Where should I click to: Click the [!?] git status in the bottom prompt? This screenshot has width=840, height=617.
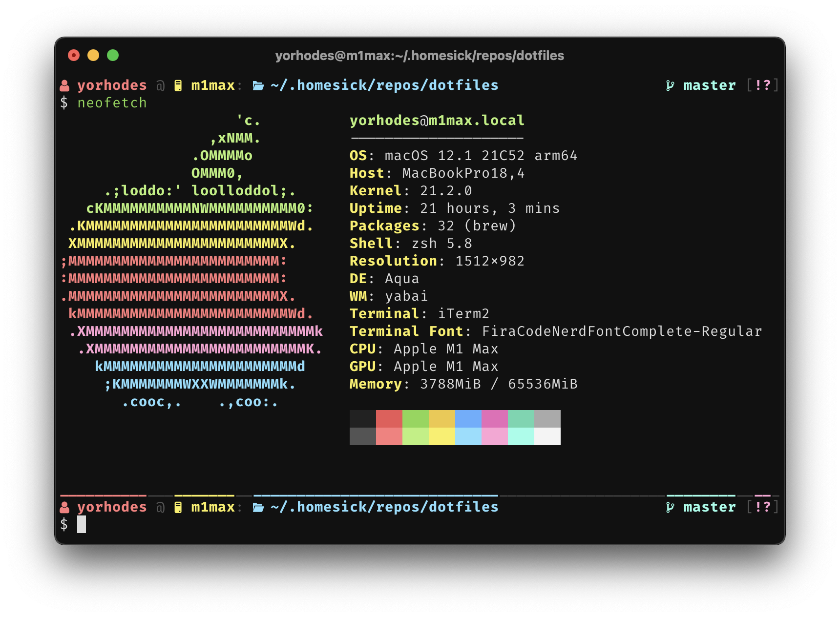pyautogui.click(x=762, y=507)
